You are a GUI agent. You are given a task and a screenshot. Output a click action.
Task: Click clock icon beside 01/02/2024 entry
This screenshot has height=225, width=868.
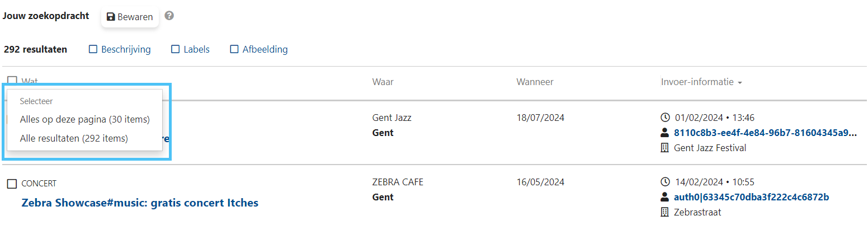(x=665, y=118)
